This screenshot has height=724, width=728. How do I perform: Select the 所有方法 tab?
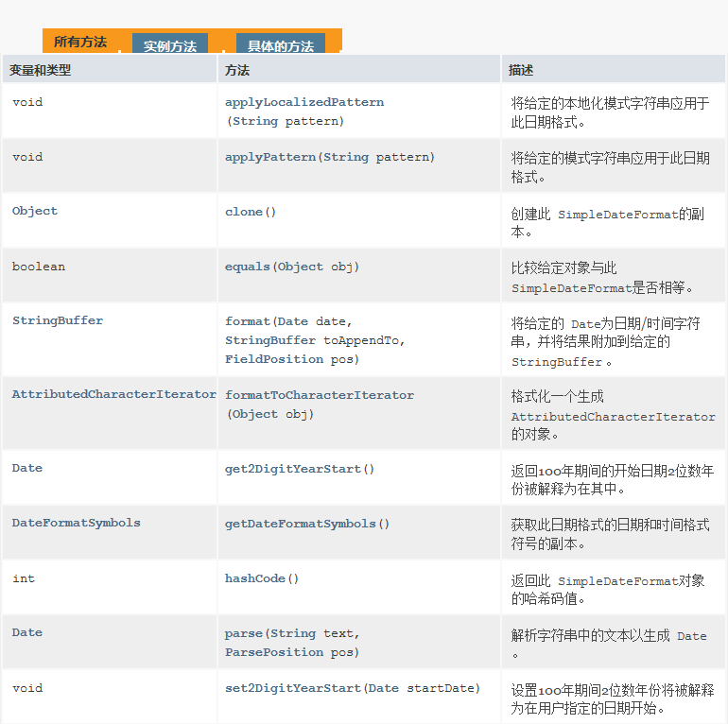(80, 42)
